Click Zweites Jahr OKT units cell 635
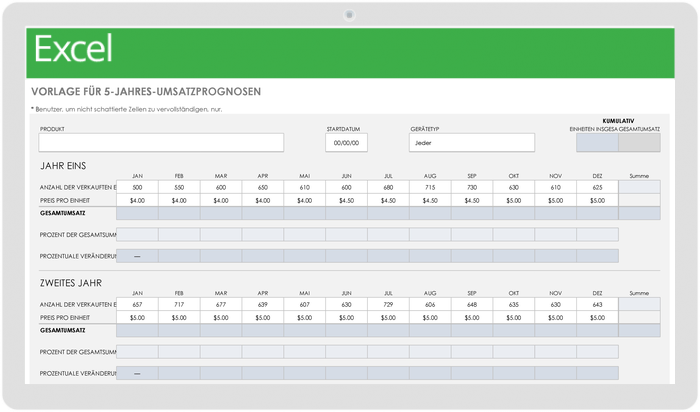 click(514, 304)
